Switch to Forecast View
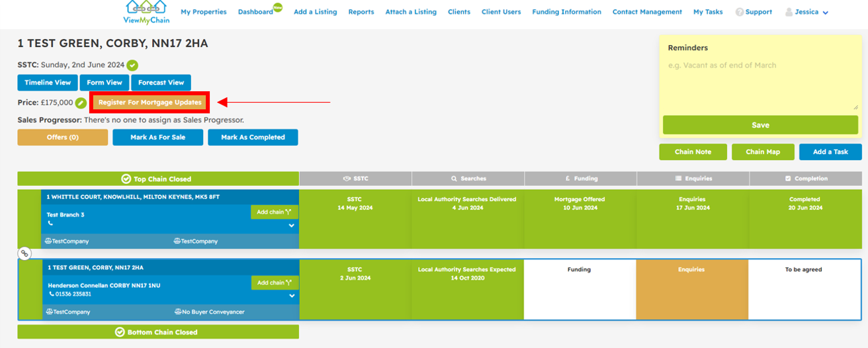 [161, 83]
